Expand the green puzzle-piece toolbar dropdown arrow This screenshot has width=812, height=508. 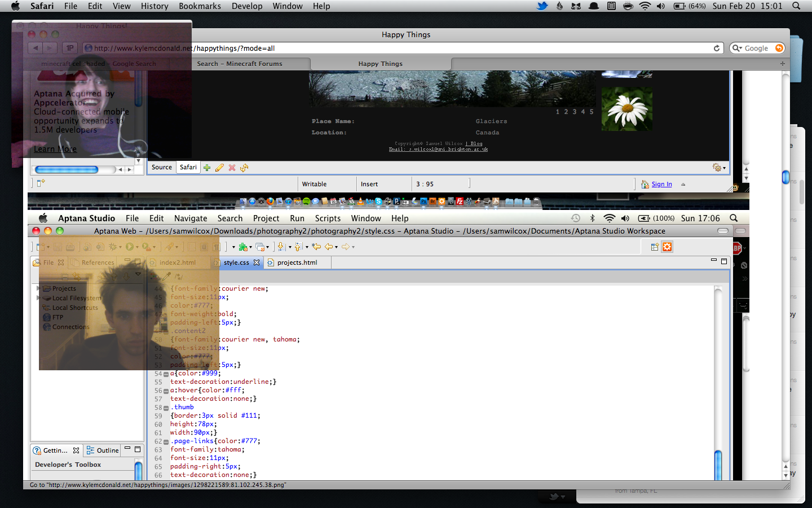[x=250, y=247]
